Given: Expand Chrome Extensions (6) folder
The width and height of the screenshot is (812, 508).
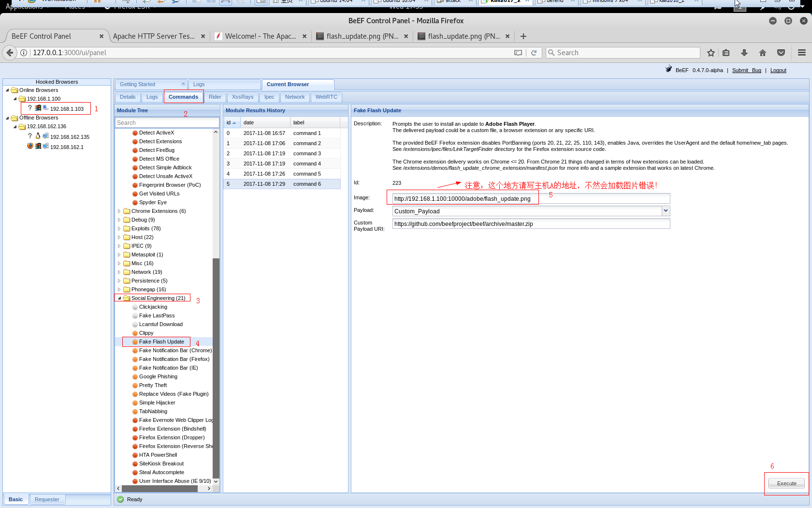Looking at the screenshot, I should pyautogui.click(x=119, y=211).
